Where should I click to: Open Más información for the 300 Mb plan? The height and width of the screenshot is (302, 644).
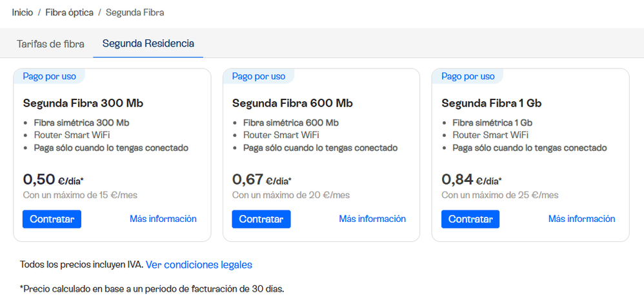[163, 219]
